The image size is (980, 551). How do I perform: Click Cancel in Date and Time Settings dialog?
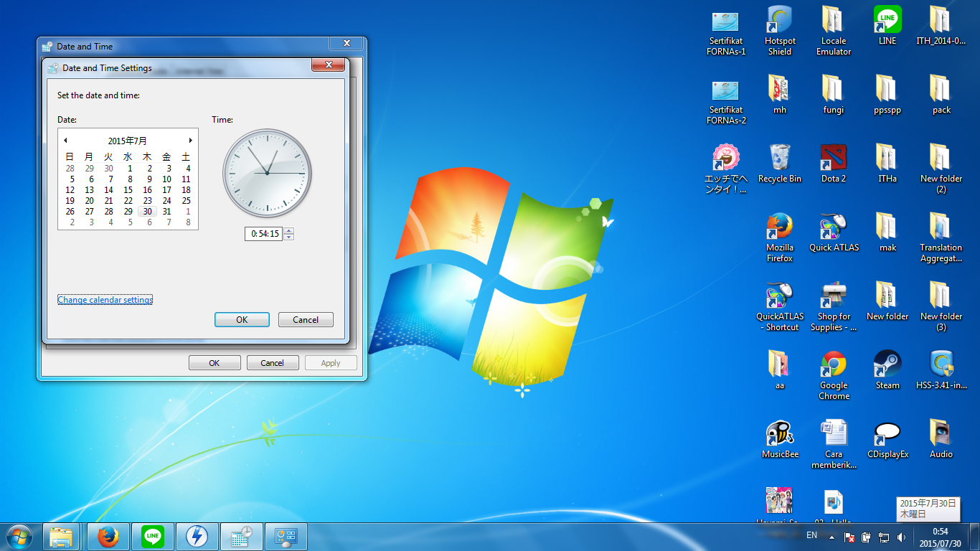pos(306,320)
